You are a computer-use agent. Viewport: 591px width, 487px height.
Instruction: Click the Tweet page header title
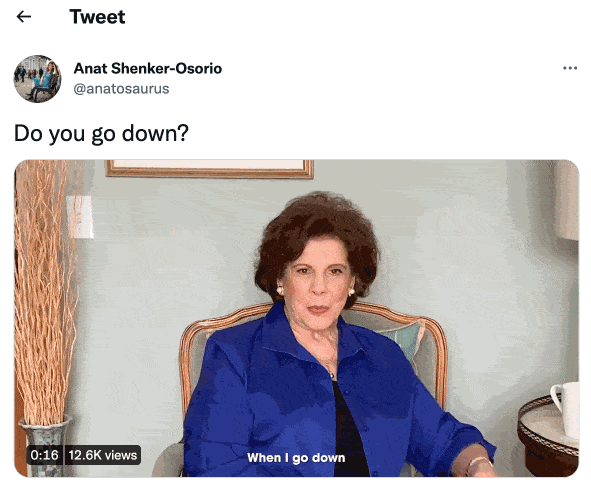[x=97, y=17]
